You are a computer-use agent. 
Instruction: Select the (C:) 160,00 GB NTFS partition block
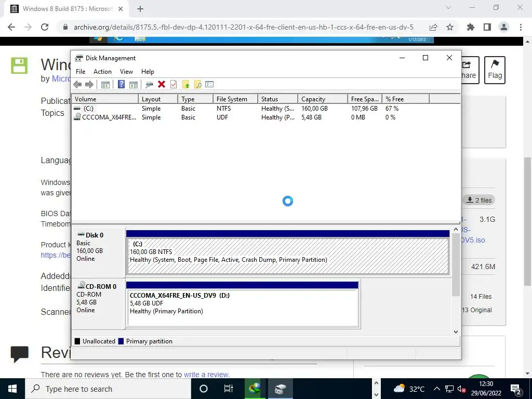(x=288, y=256)
